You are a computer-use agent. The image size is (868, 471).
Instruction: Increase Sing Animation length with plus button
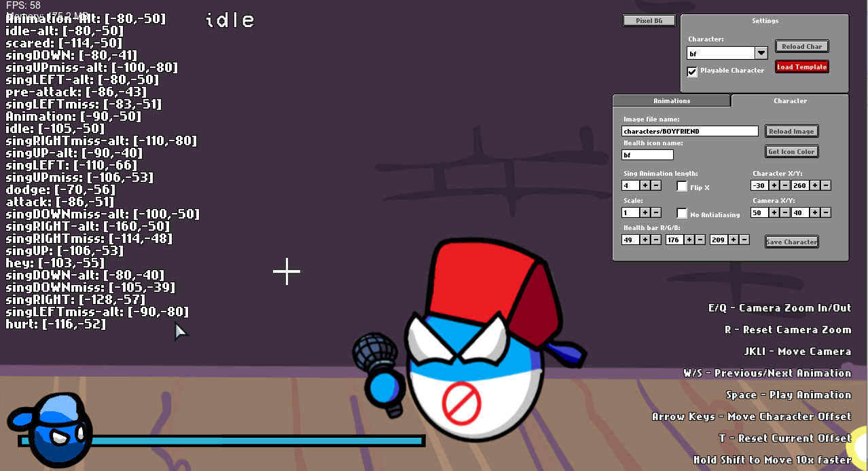click(645, 185)
